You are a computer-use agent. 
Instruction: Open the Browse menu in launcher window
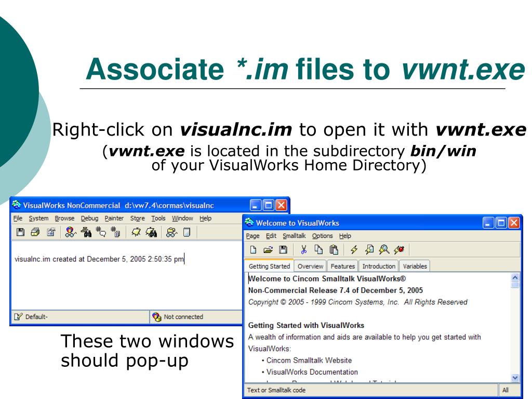(64, 218)
